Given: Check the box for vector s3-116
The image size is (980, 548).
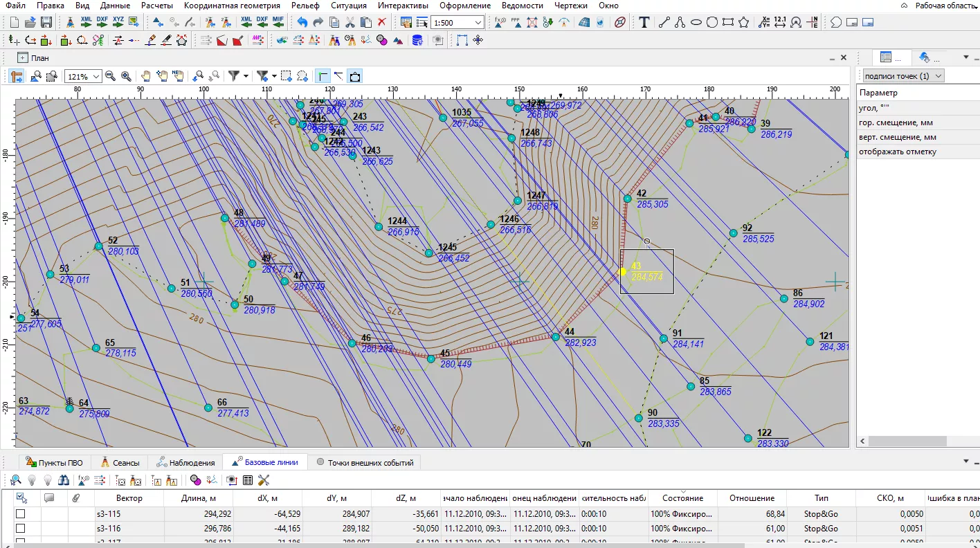Looking at the screenshot, I should click(x=21, y=528).
